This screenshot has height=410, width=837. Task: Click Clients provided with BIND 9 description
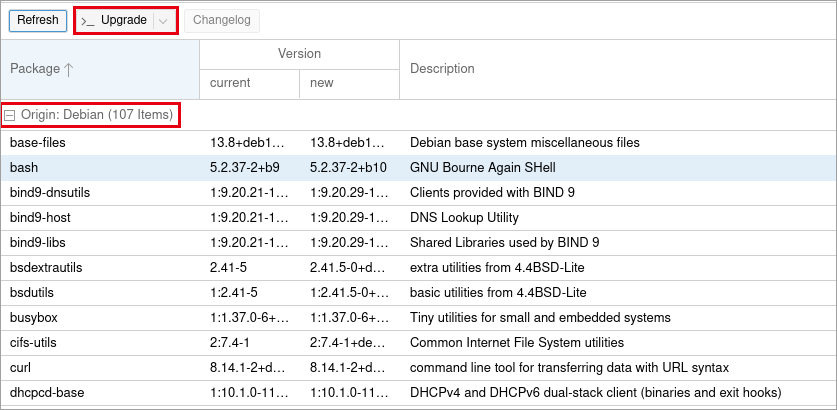(x=492, y=193)
